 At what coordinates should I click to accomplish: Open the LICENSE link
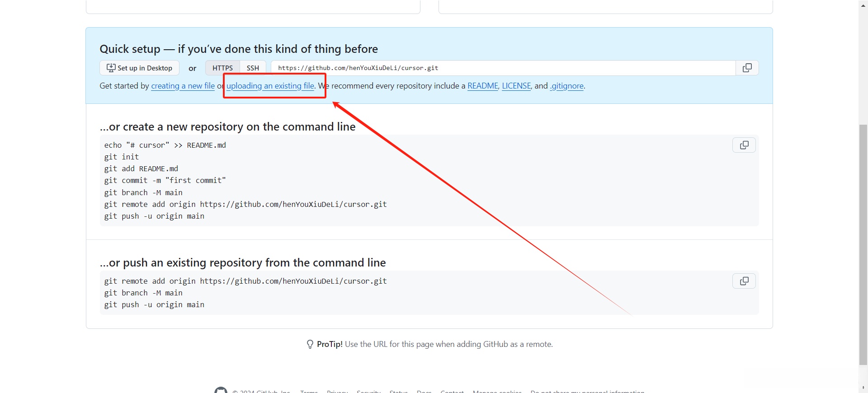pyautogui.click(x=516, y=86)
